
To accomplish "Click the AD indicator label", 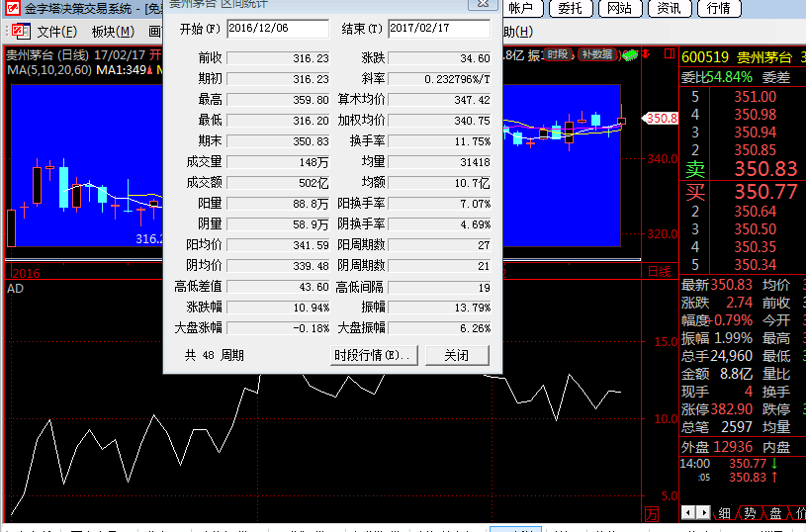I will tap(15, 289).
